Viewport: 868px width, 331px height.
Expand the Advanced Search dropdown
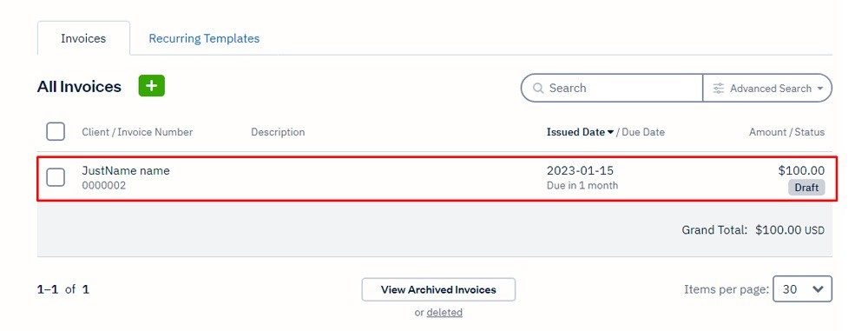767,88
